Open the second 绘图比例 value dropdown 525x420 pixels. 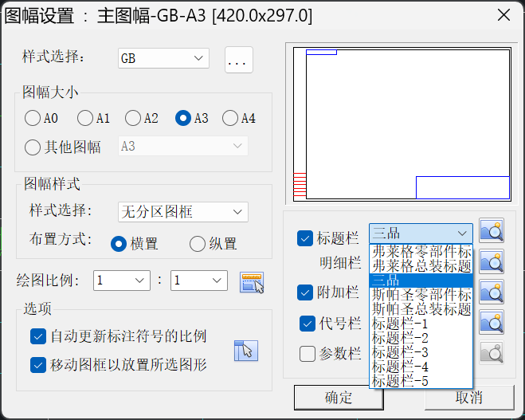click(199, 281)
